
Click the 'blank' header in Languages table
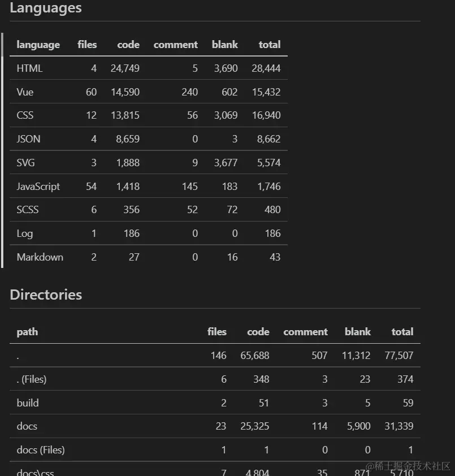coord(224,45)
